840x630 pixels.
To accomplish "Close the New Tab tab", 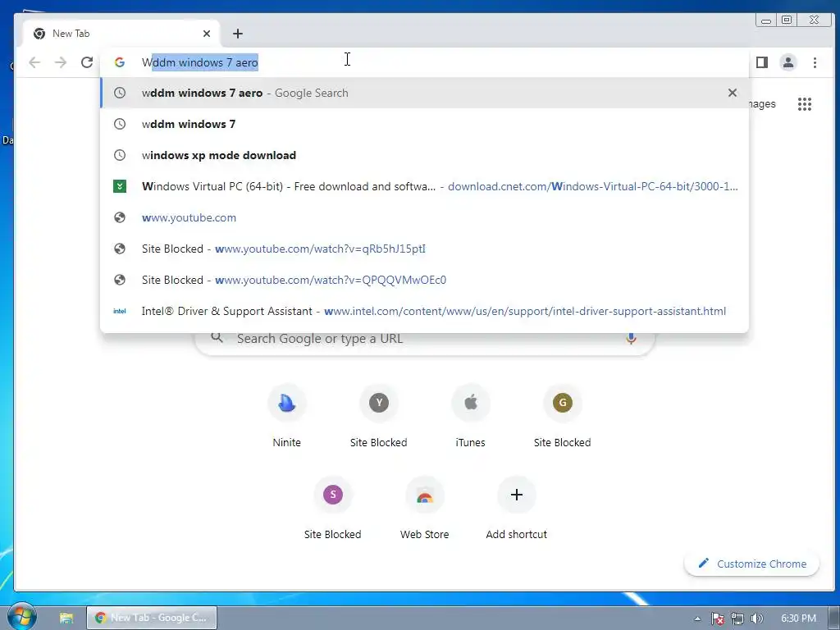I will (x=207, y=34).
